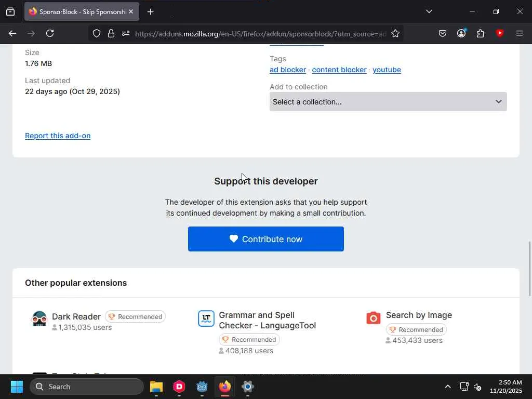Screen dimensions: 532x399
Task: Open the tracking protection shield icon
Action: [x=97, y=33]
